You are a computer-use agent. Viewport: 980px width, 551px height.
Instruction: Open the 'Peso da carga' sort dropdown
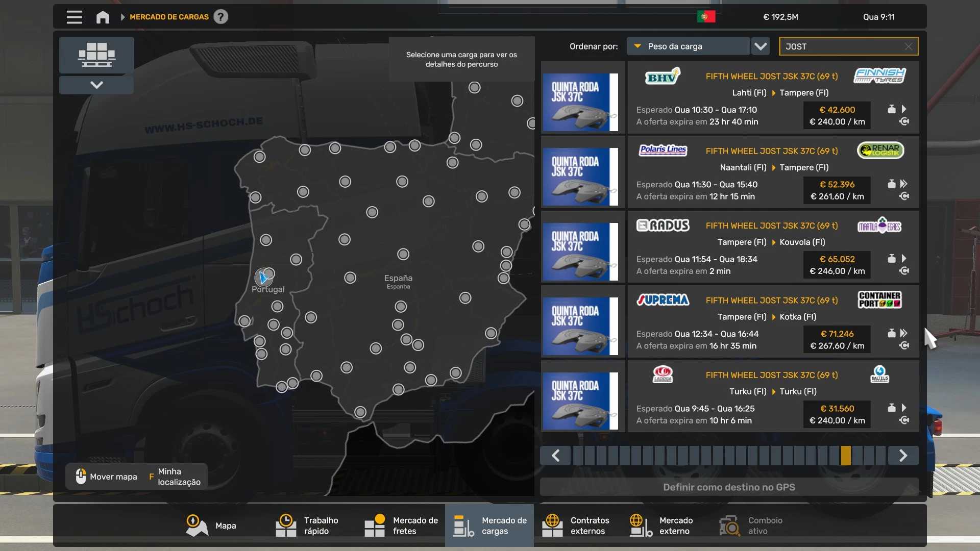[x=688, y=46]
